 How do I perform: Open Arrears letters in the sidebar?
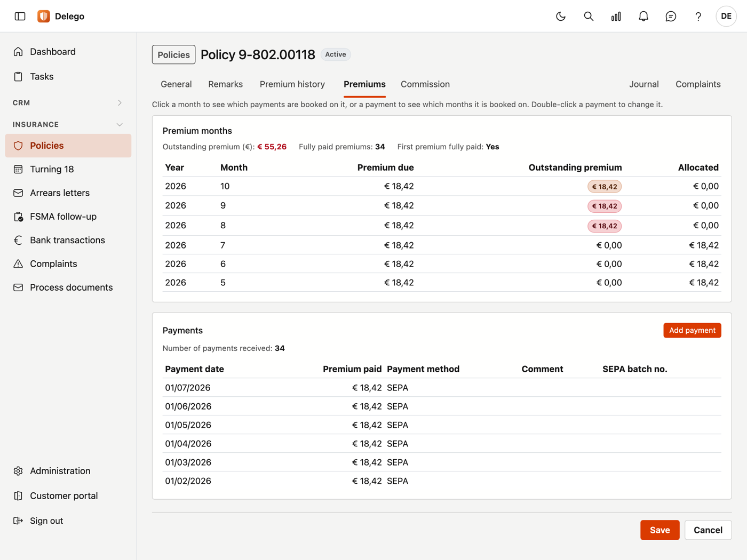tap(68, 193)
